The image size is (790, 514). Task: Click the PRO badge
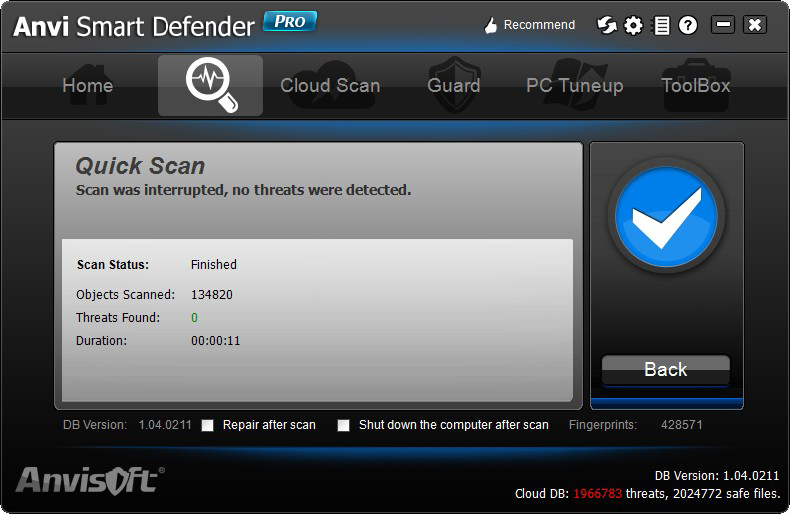click(x=290, y=21)
